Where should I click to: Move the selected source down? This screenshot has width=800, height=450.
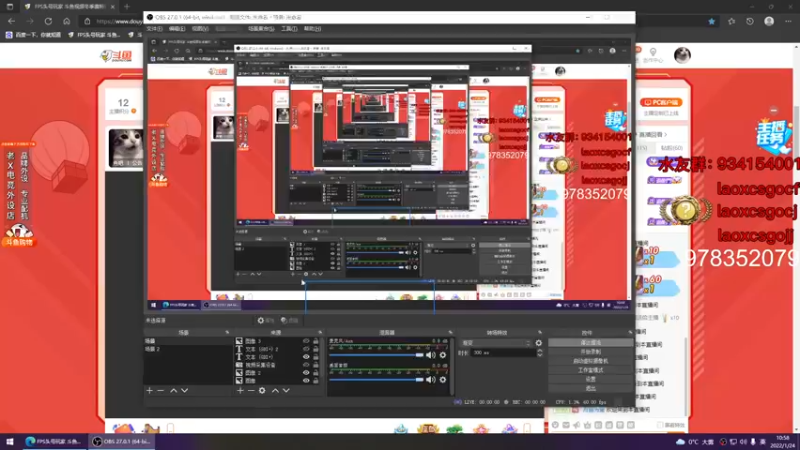point(286,390)
